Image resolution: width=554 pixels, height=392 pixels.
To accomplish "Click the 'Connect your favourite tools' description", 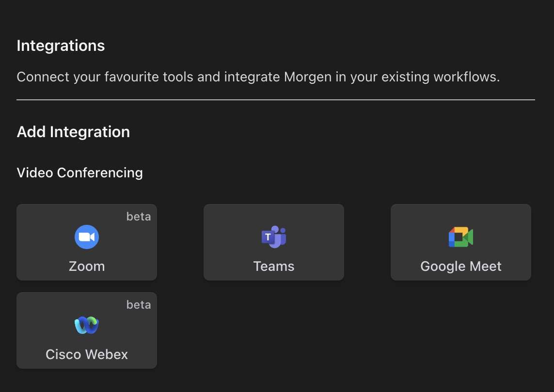I will [x=258, y=77].
